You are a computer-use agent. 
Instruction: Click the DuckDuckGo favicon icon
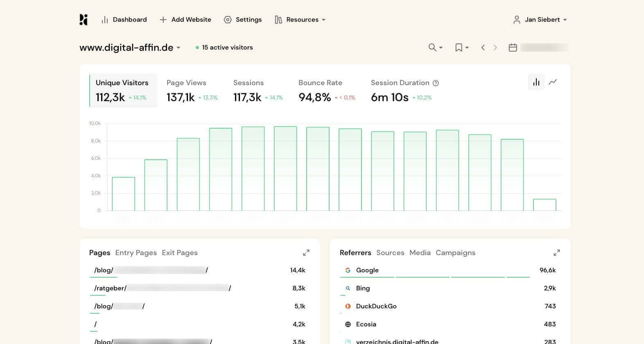[348, 306]
